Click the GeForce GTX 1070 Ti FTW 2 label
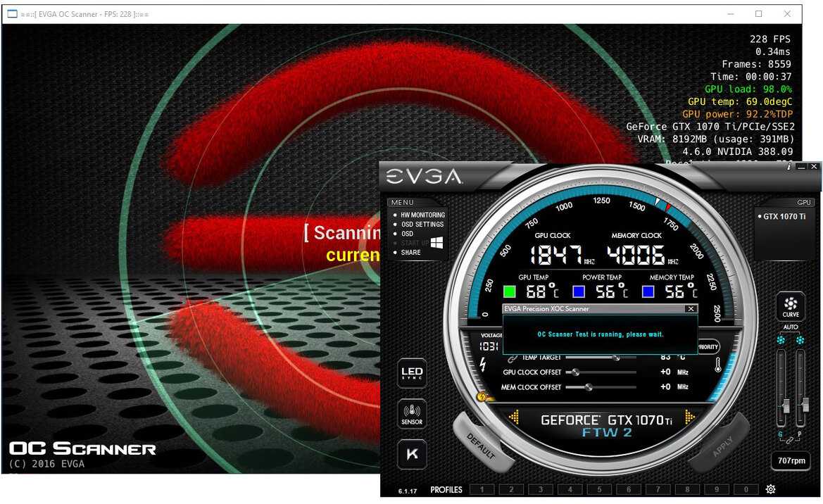This screenshot has width=823, height=504. coord(606,426)
